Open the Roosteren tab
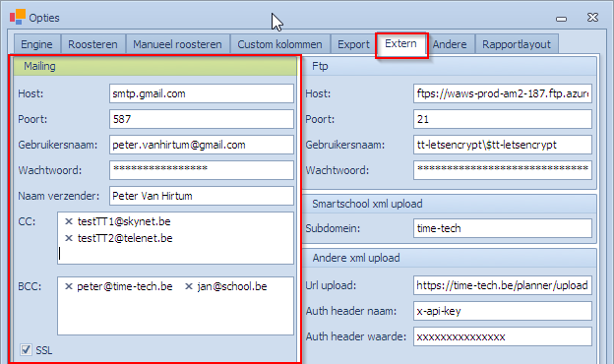The width and height of the screenshot is (614, 364). pyautogui.click(x=92, y=44)
